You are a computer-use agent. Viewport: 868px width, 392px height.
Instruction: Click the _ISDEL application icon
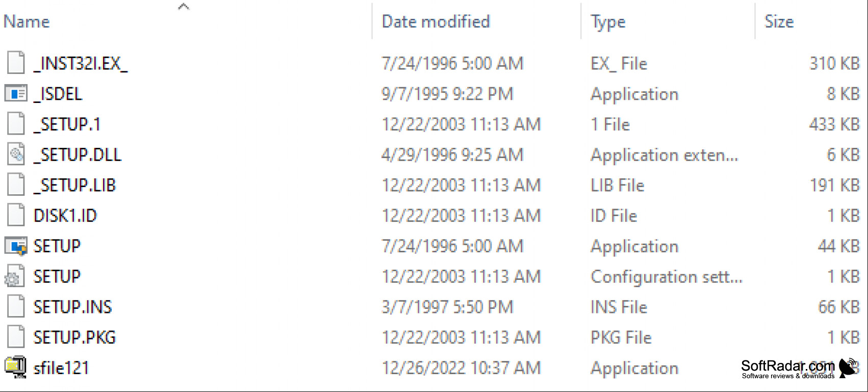tap(16, 94)
